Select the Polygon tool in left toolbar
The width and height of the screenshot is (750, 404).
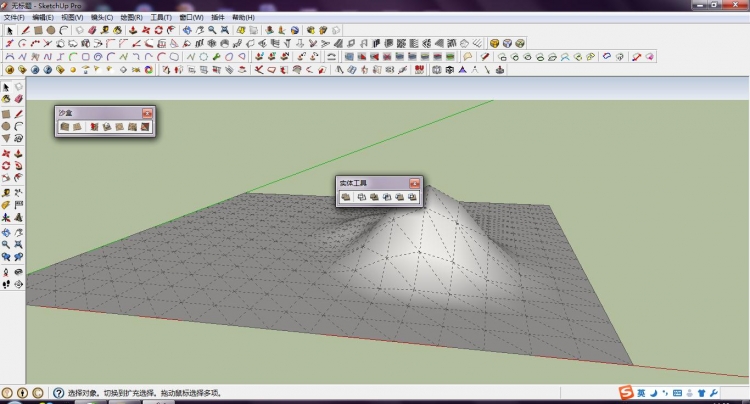click(6, 138)
